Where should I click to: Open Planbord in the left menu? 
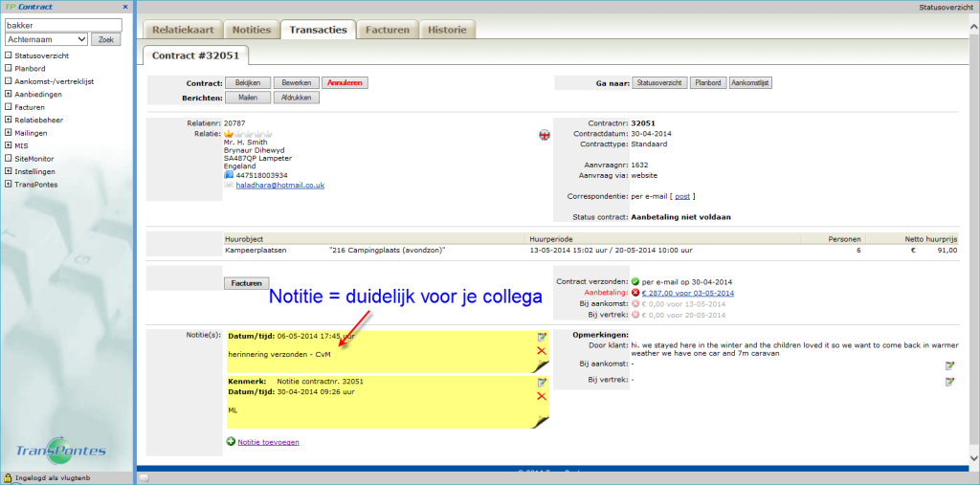pyautogui.click(x=30, y=69)
